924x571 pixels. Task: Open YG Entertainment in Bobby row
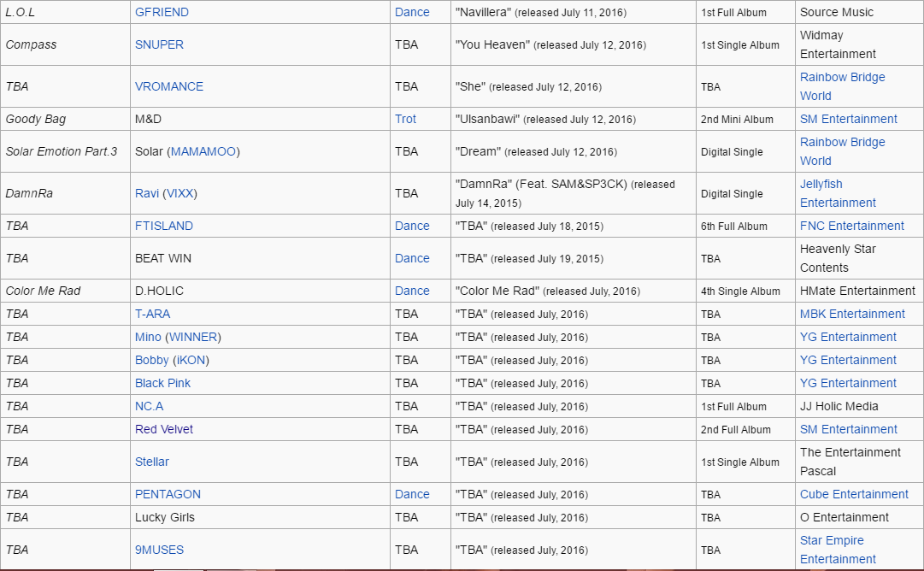click(847, 360)
